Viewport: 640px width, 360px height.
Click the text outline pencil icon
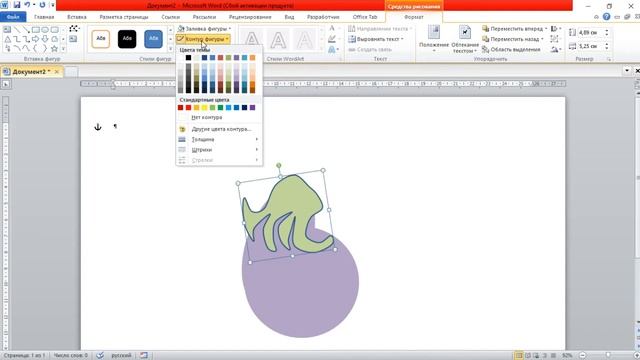click(x=332, y=39)
